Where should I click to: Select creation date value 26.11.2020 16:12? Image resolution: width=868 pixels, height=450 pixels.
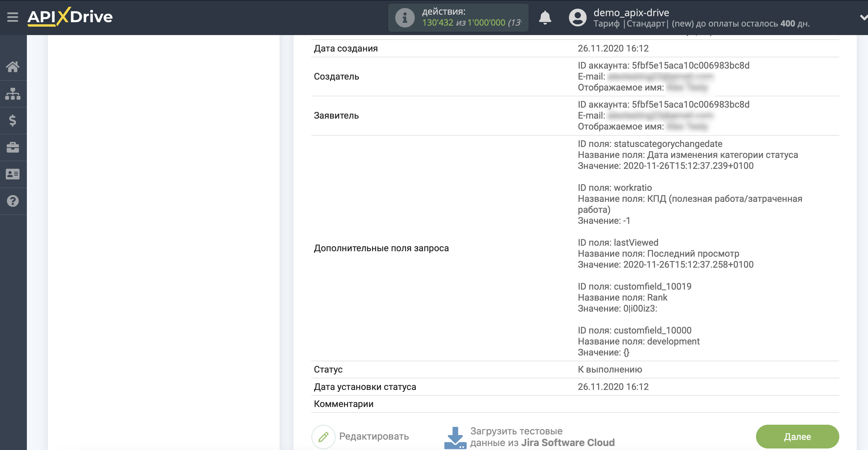(613, 48)
